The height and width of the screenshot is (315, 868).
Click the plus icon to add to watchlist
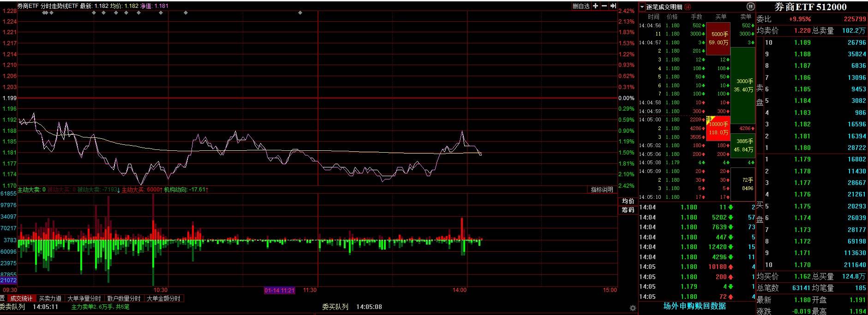tap(596, 6)
